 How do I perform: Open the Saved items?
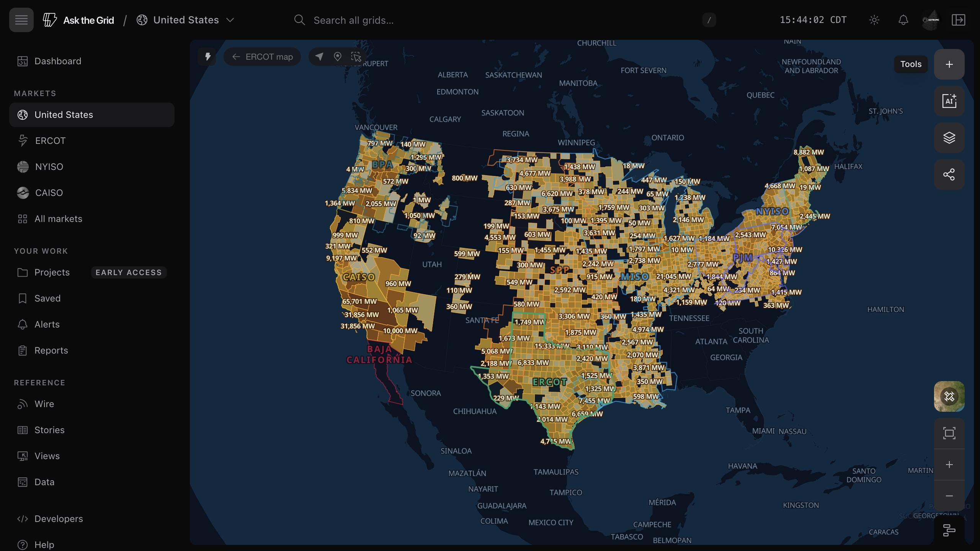click(92, 298)
